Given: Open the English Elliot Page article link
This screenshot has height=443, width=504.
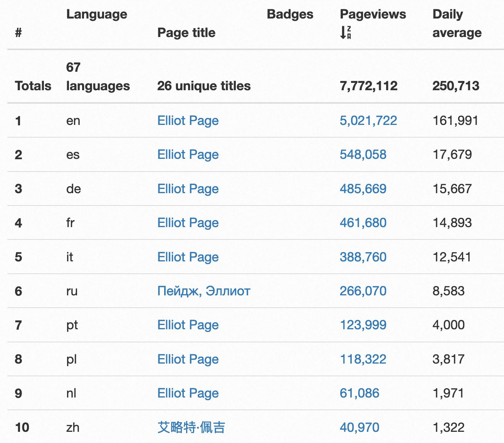Looking at the screenshot, I should point(188,121).
